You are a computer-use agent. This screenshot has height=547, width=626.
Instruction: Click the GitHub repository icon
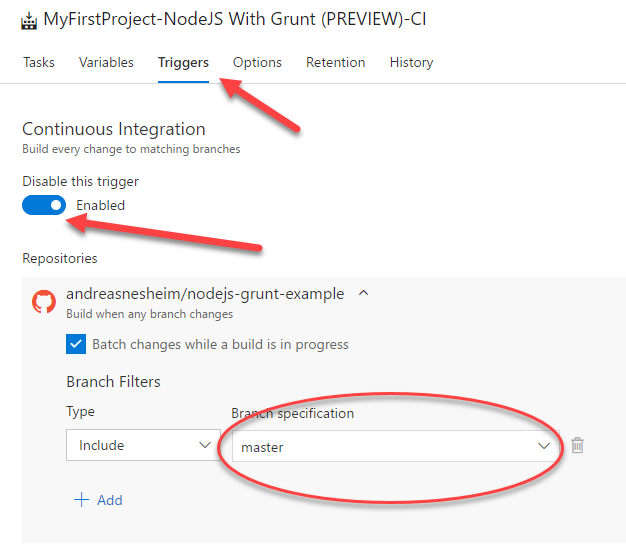pos(44,301)
